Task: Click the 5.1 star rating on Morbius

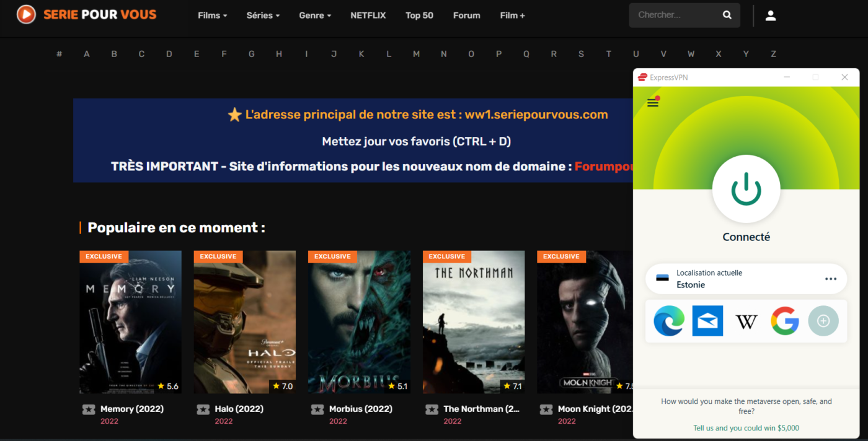Action: pos(397,386)
